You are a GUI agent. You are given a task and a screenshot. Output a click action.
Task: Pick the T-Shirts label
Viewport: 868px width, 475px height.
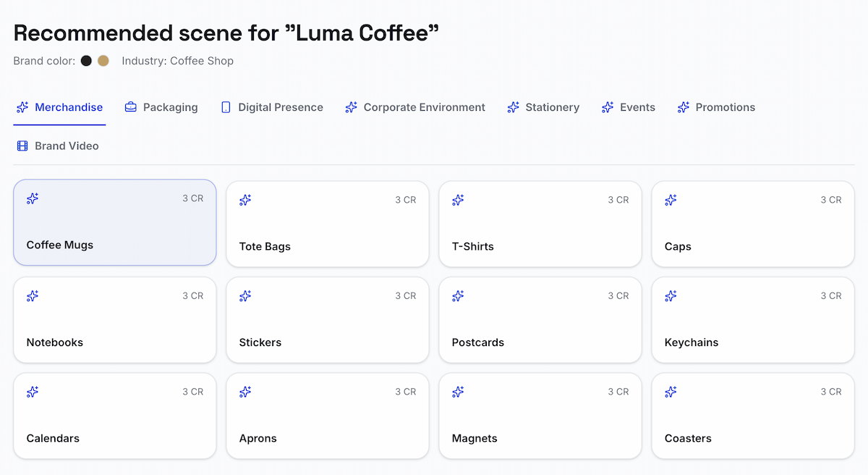[x=473, y=246]
